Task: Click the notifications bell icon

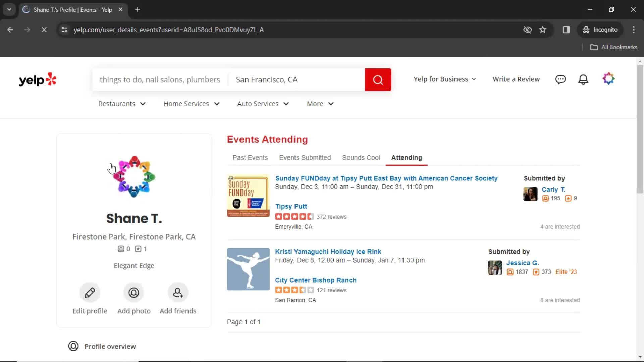Action: click(x=583, y=79)
